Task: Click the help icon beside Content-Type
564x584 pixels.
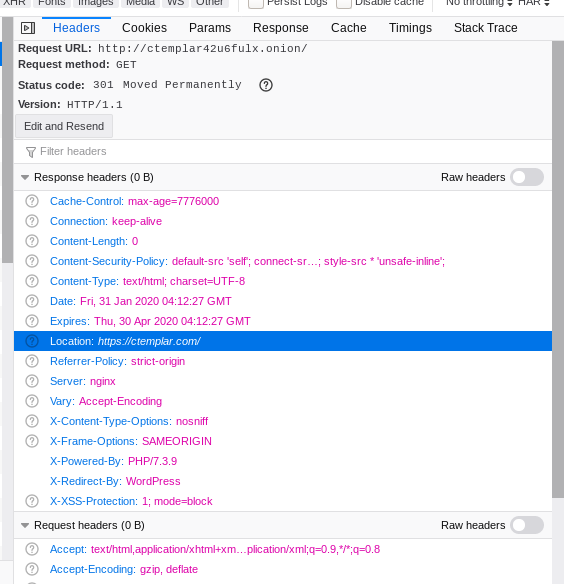Action: tap(32, 281)
